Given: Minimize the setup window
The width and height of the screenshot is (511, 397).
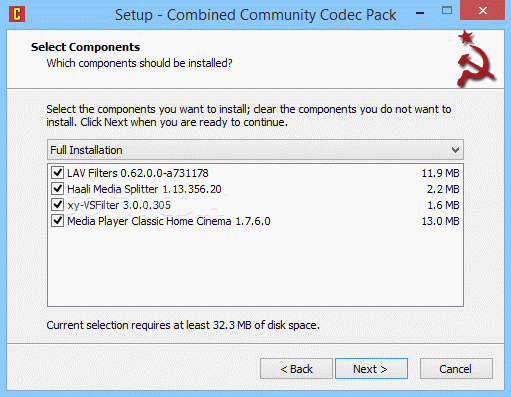Looking at the screenshot, I should tap(420, 13).
